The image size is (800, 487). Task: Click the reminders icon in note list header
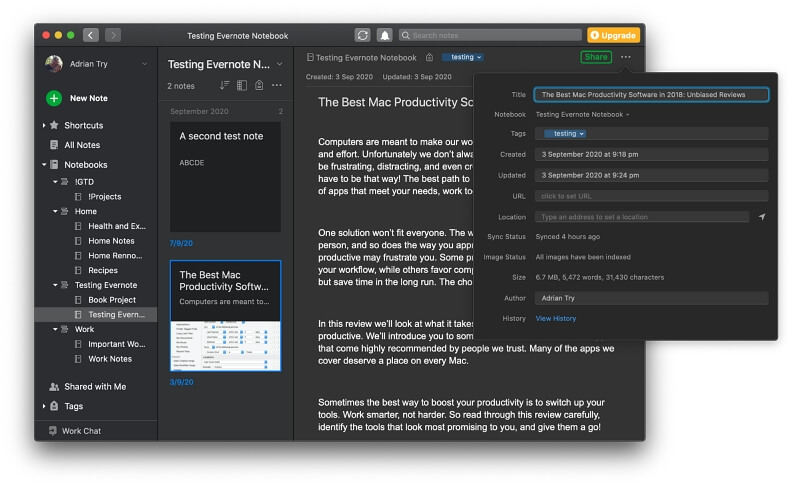pyautogui.click(x=259, y=85)
